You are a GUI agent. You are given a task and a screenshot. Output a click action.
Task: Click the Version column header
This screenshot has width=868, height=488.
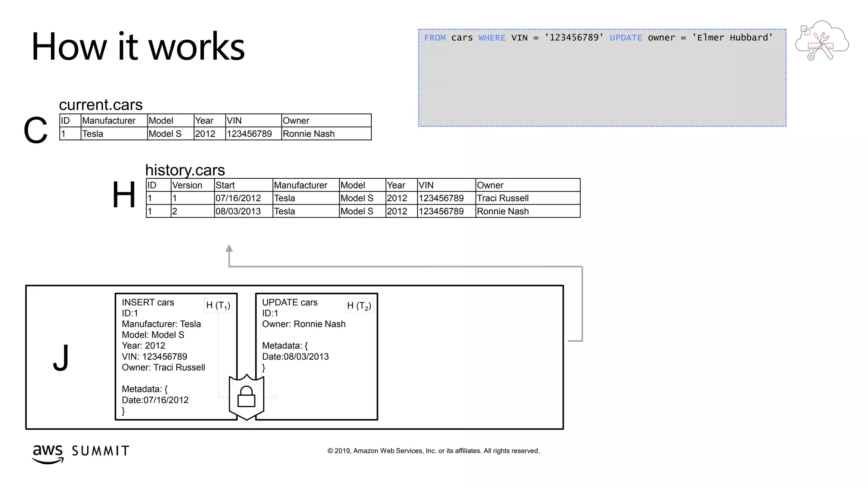click(x=187, y=185)
